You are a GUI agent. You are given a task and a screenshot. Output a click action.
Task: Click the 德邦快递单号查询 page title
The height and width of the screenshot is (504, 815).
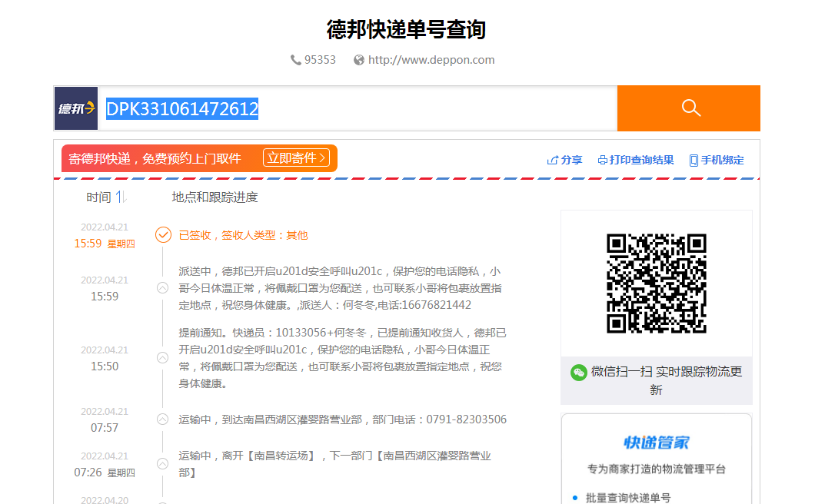click(x=406, y=29)
